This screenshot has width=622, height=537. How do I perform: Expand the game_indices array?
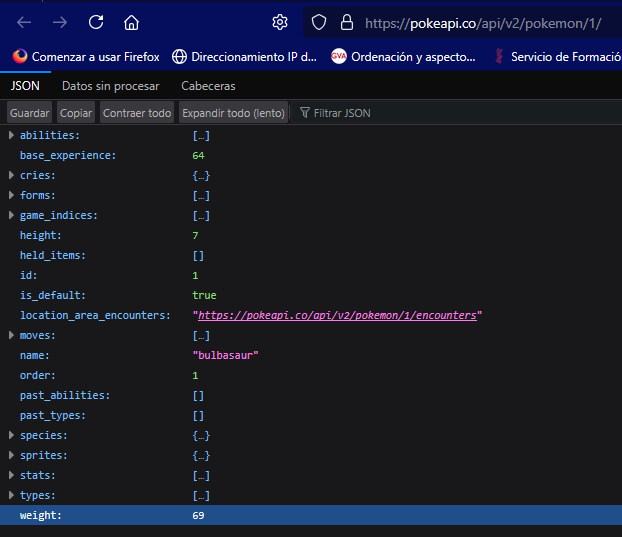pyautogui.click(x=11, y=215)
